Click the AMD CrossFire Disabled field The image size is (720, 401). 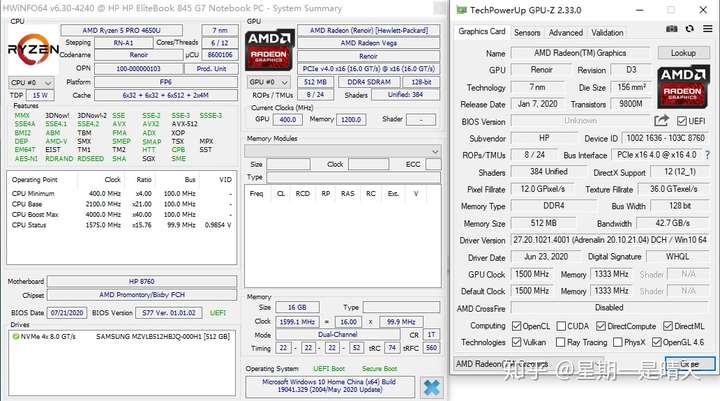[610, 308]
